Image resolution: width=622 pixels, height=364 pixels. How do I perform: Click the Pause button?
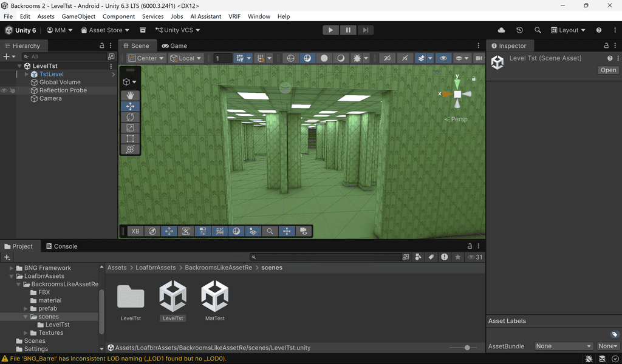[348, 30]
